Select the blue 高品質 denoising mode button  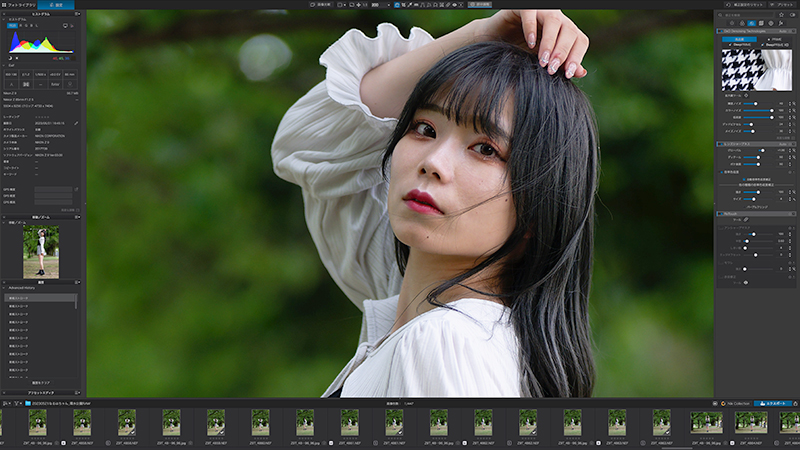(739, 39)
